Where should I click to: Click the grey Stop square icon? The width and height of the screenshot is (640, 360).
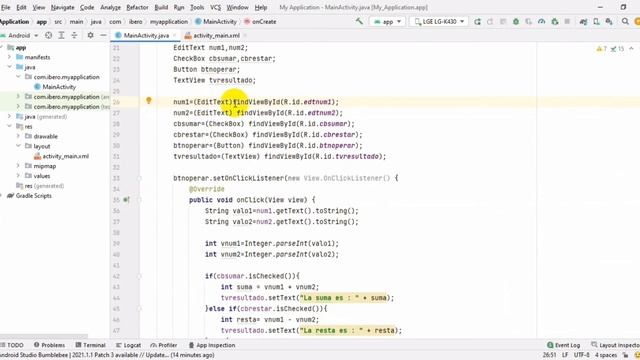(567, 22)
